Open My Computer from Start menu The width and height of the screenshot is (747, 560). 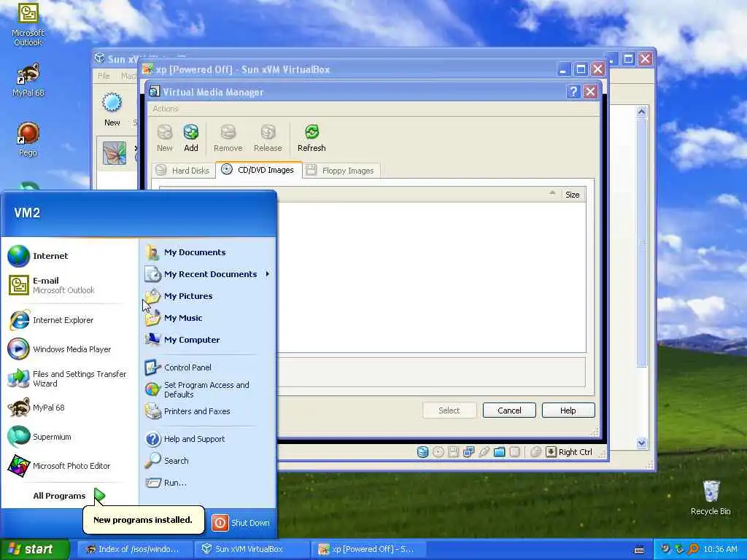coord(208,340)
